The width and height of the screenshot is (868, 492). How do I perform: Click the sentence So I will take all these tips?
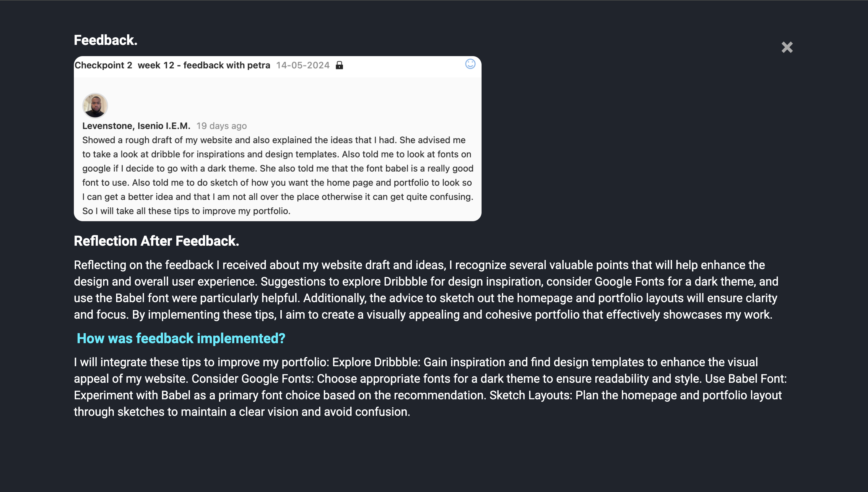click(186, 211)
